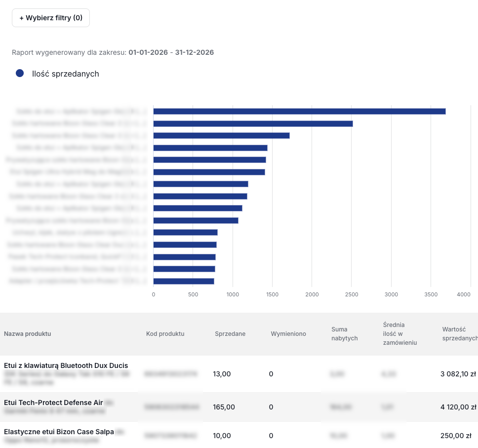This screenshot has height=448, width=478.
Task: Toggle the Ilość sprzedanych legend dot
Action: (20, 73)
